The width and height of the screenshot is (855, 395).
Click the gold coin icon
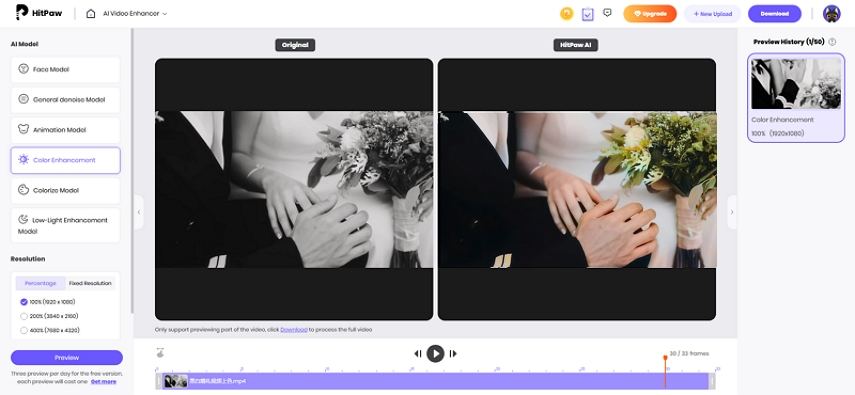[567, 14]
